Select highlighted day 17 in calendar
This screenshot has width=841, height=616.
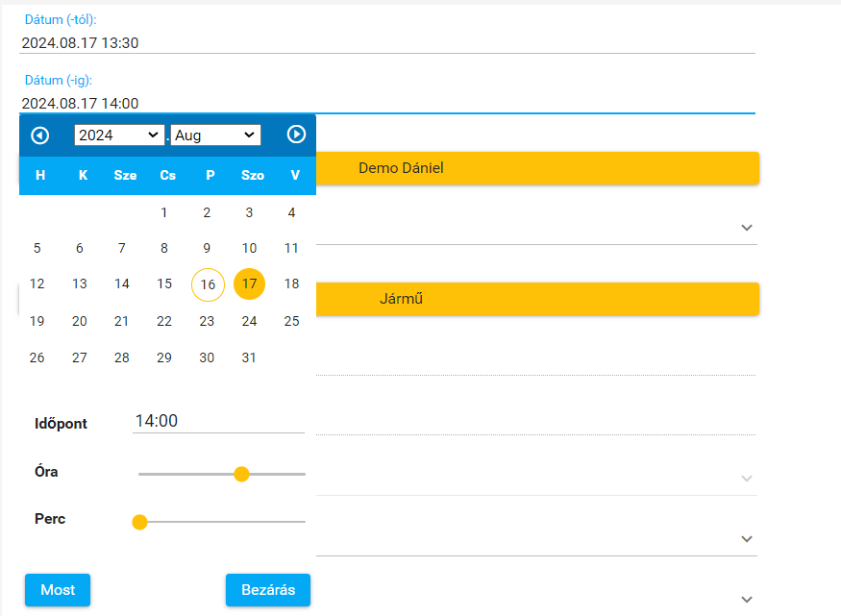click(x=249, y=283)
